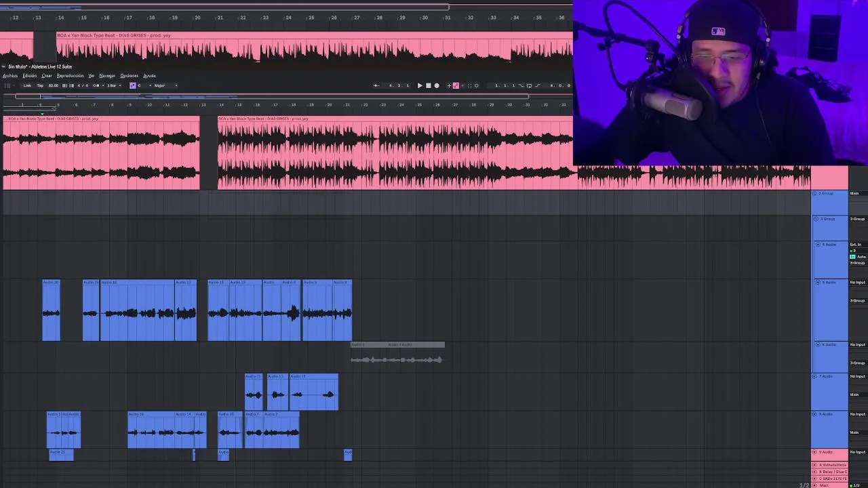Open 2 Group output Main dropdown
Screen dimensions: 868x488
[x=858, y=193]
